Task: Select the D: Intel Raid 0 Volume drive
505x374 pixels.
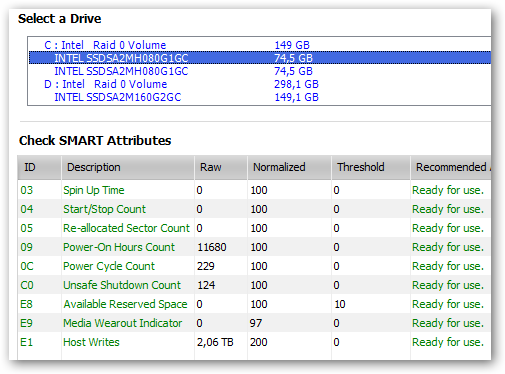Action: (x=260, y=84)
